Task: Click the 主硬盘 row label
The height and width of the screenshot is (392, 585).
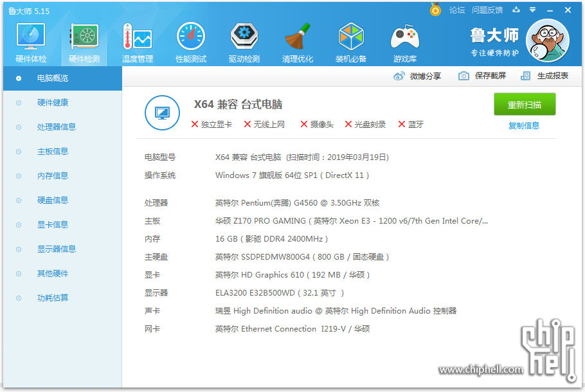Action: pos(156,257)
